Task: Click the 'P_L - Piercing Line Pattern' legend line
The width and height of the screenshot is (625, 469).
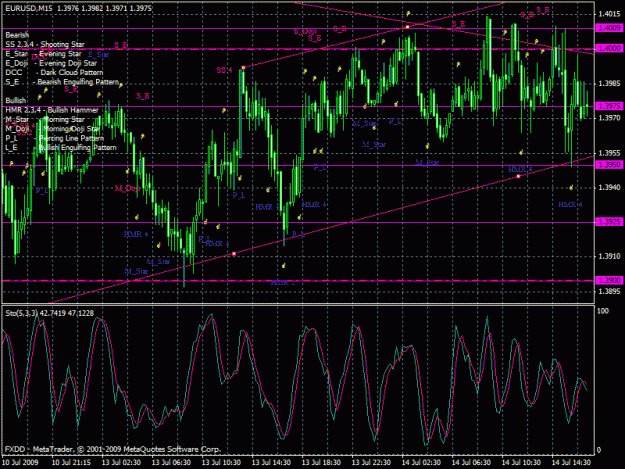Action: [x=55, y=138]
